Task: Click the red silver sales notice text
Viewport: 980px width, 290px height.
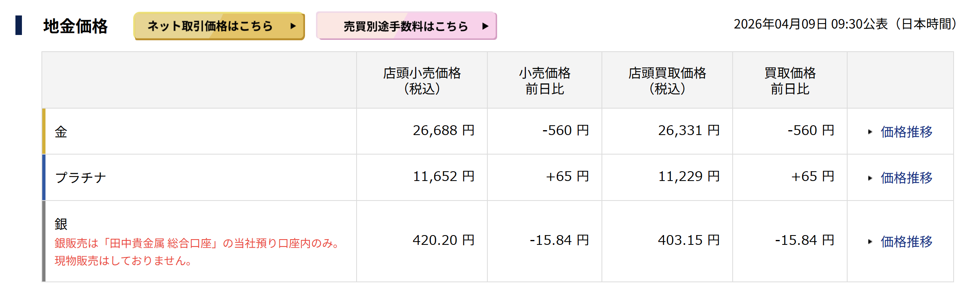Action: coord(197,252)
